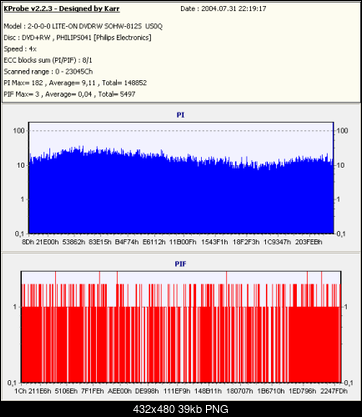Viewport: 362px width, 417px height.
Task: Click the 'KProbe v2.2.3 - Designed by Karr' title
Action: click(x=62, y=9)
